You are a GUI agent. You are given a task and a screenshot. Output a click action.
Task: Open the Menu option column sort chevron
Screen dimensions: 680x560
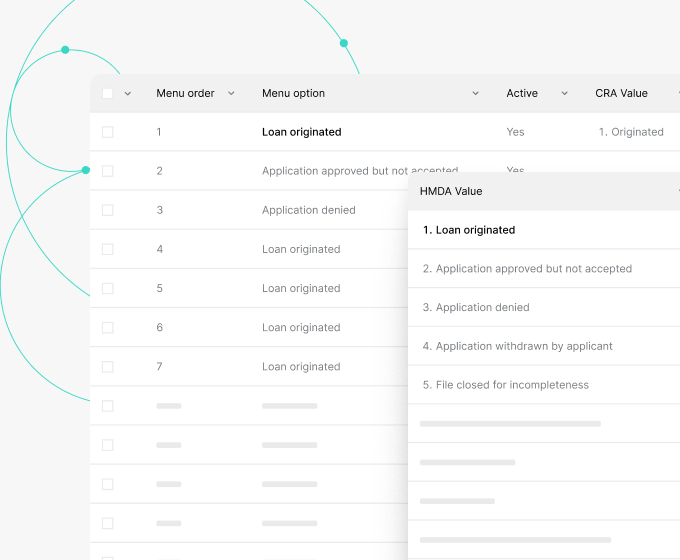(x=476, y=93)
